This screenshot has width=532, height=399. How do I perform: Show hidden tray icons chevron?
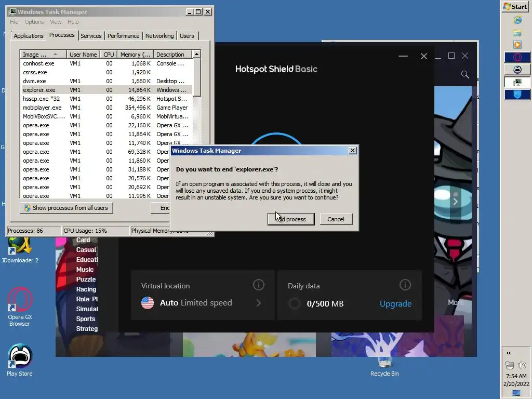pyautogui.click(x=509, y=353)
